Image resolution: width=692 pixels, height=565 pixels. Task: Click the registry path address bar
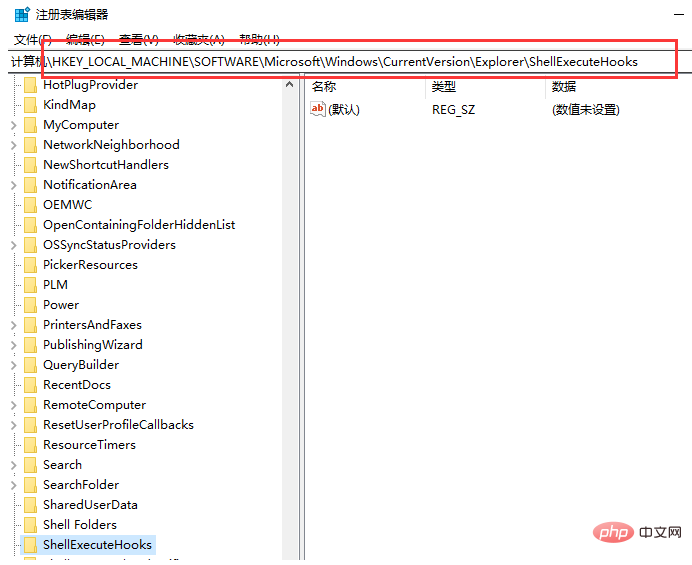[x=349, y=62]
